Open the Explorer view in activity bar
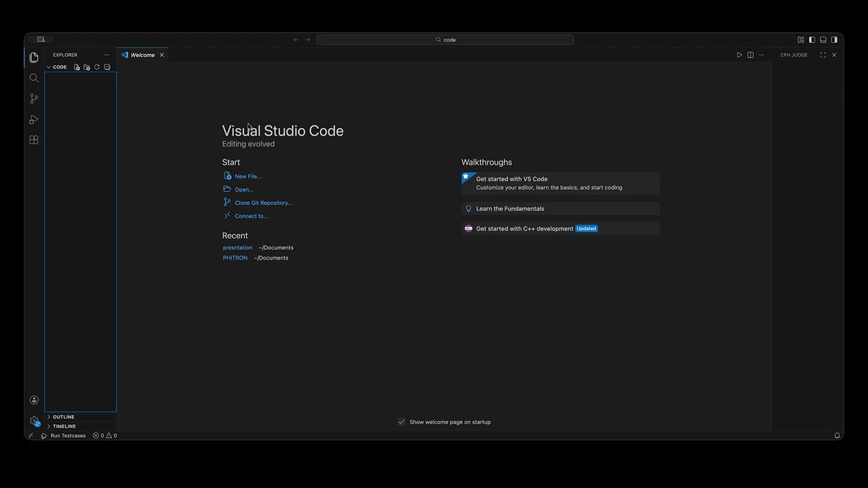Viewport: 868px width, 488px height. [34, 58]
